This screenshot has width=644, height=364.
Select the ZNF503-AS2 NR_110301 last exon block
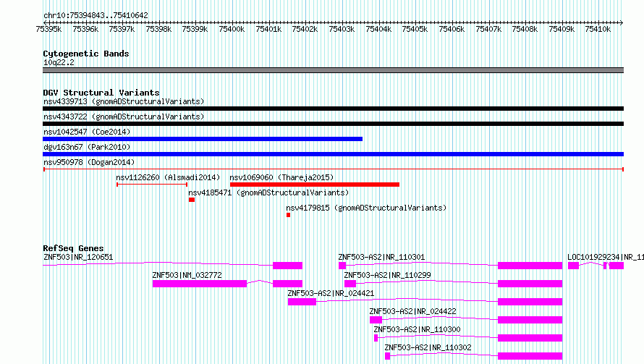530,266
